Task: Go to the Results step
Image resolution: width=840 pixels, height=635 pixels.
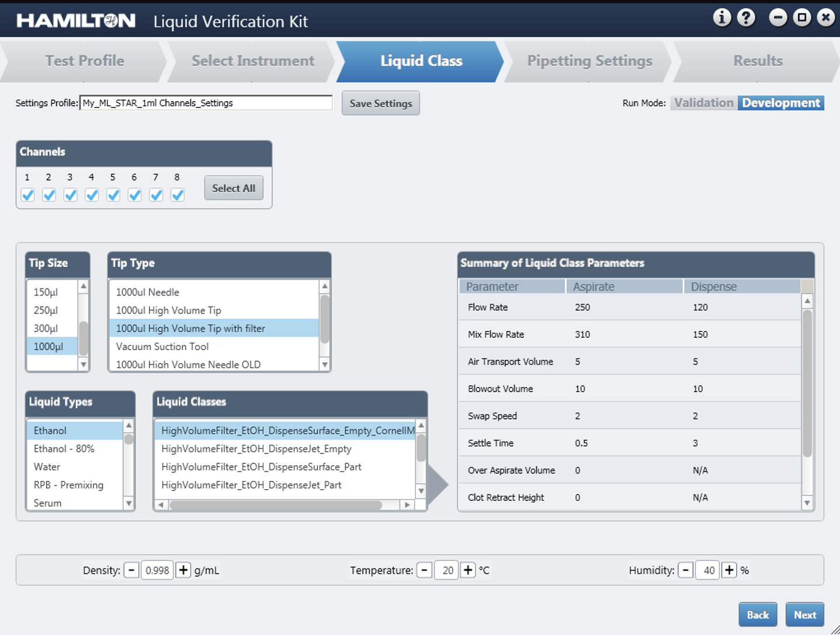Action: click(758, 61)
